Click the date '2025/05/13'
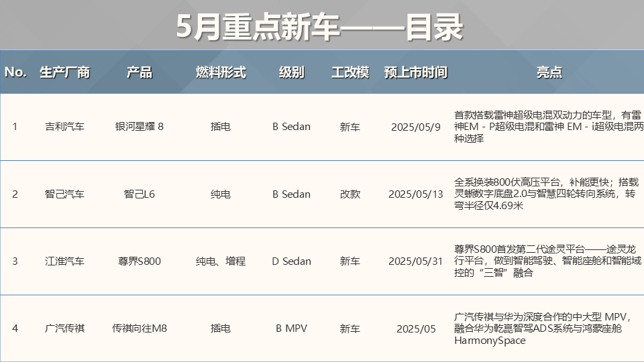Screen dimensions: 644x362 pyautogui.click(x=416, y=194)
